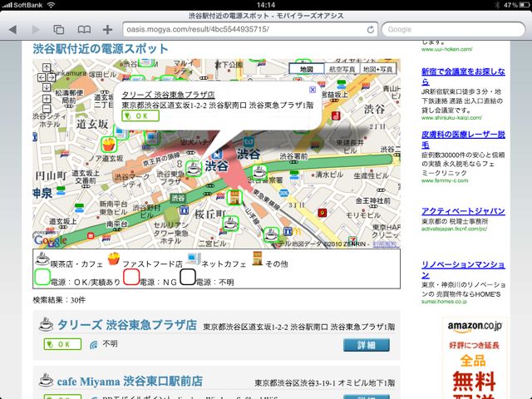Viewport: 532px width, 399px height.
Task: Click the 検索結果：30件 count text
Action: pyautogui.click(x=59, y=300)
